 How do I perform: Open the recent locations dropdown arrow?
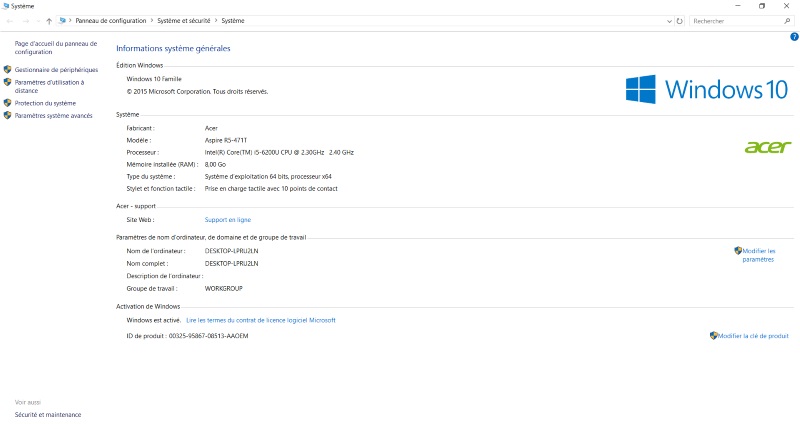coord(38,21)
